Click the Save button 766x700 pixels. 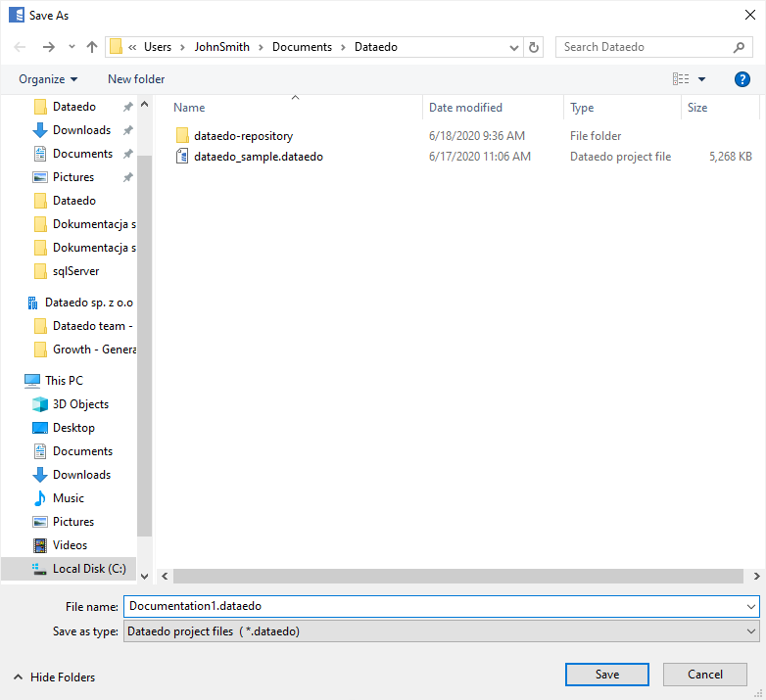click(x=606, y=675)
